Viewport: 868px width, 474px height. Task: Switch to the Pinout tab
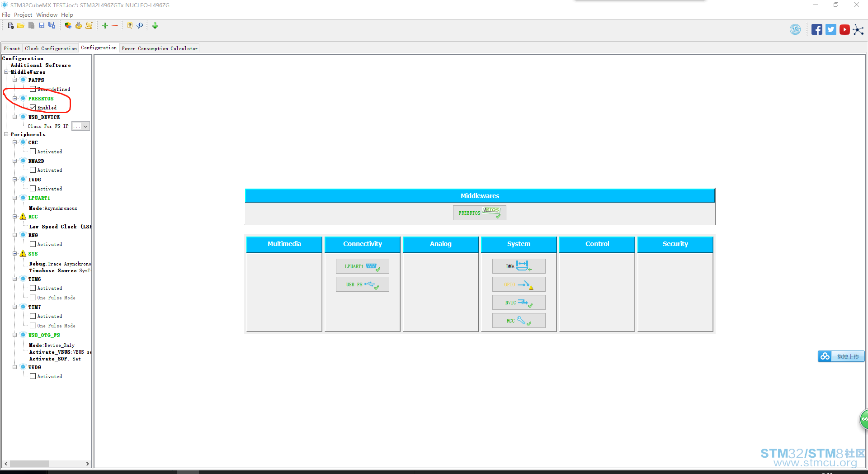[12, 48]
